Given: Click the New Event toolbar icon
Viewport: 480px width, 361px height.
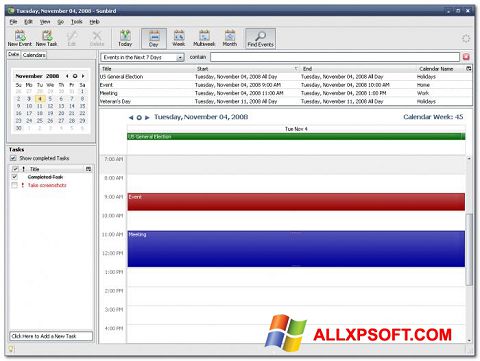Looking at the screenshot, I should click(x=20, y=35).
